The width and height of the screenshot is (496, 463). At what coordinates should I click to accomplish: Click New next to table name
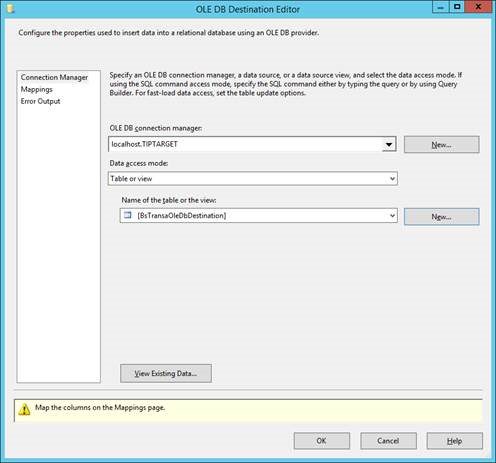click(x=442, y=217)
